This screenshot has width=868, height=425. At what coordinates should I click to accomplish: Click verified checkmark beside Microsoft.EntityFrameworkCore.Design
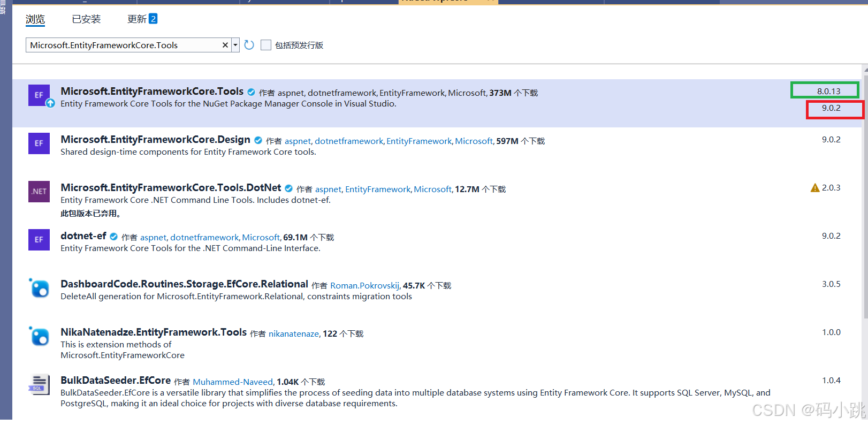click(258, 140)
